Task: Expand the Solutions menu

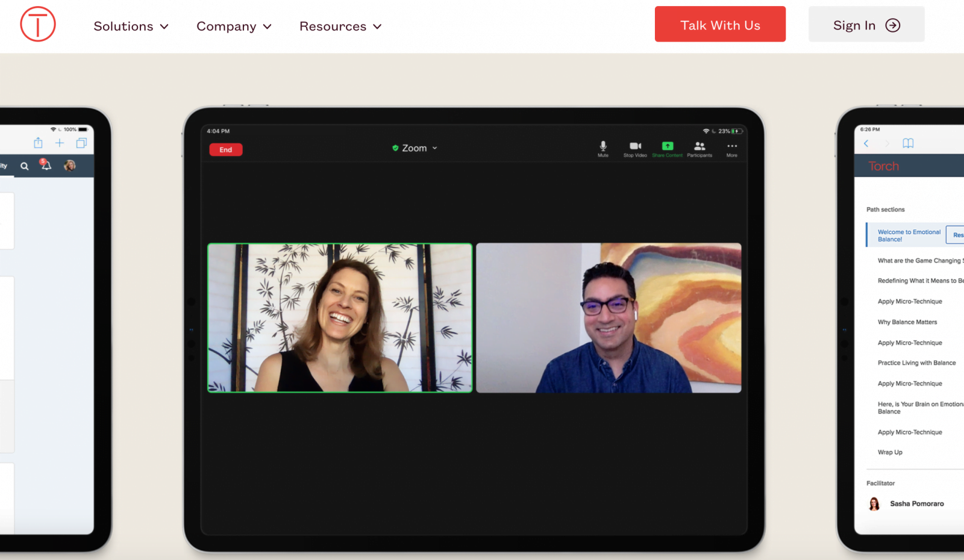Action: point(131,26)
